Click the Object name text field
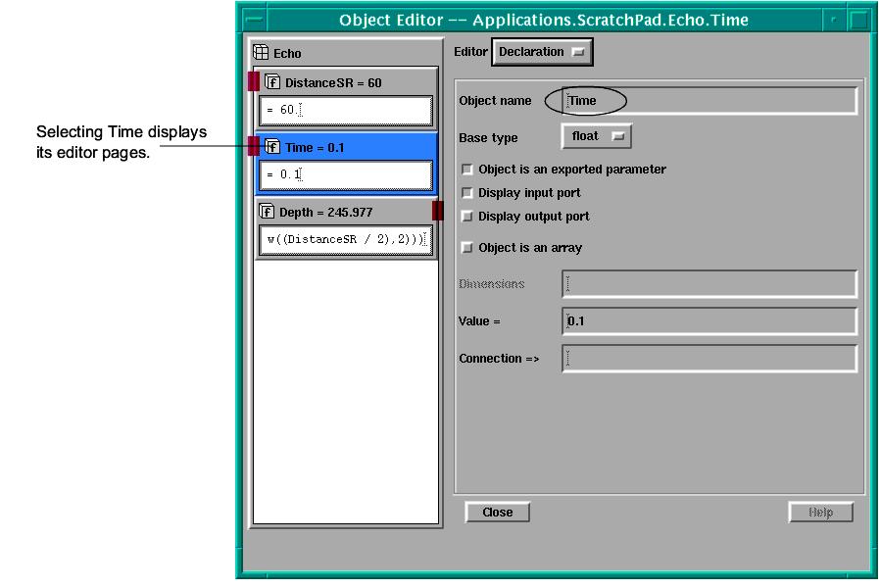This screenshot has width=880, height=588. [709, 101]
